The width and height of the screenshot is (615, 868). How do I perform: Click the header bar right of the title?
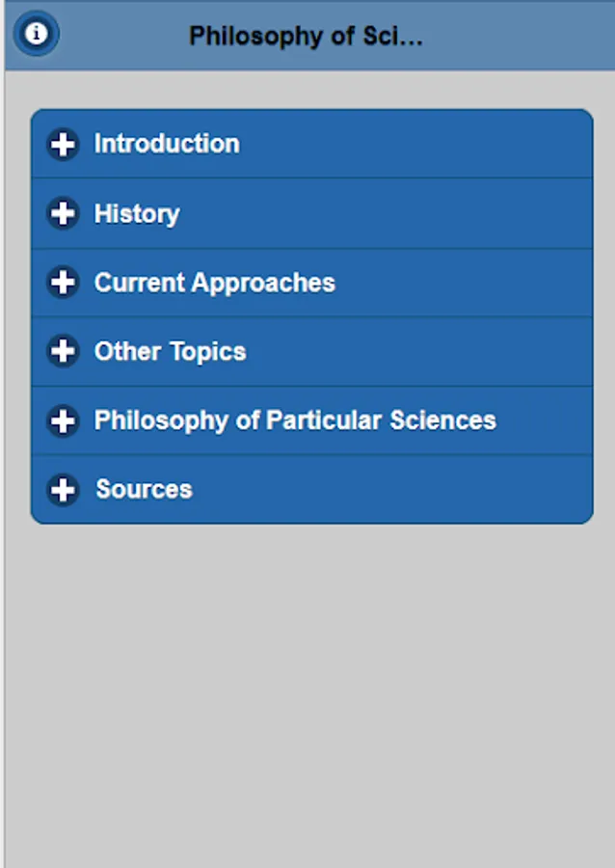tap(521, 37)
